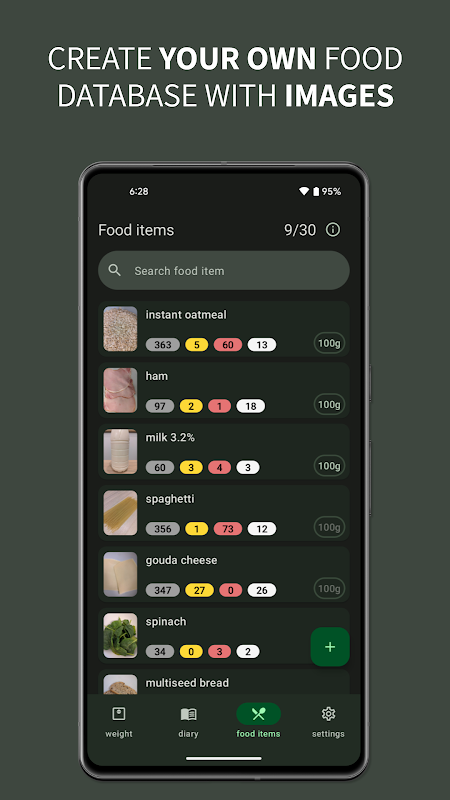Screen dimensions: 450x800
Task: Select the gouda cheese list entry
Action: point(224,574)
